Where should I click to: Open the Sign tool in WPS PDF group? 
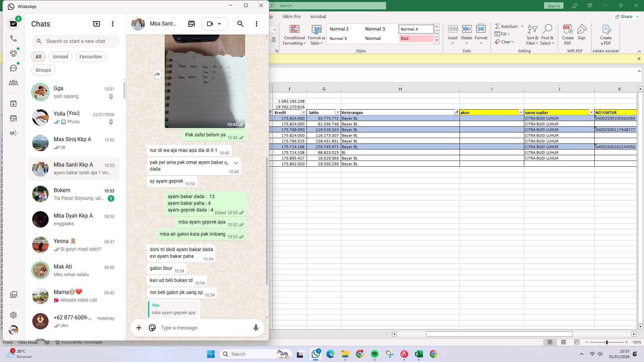point(582,35)
